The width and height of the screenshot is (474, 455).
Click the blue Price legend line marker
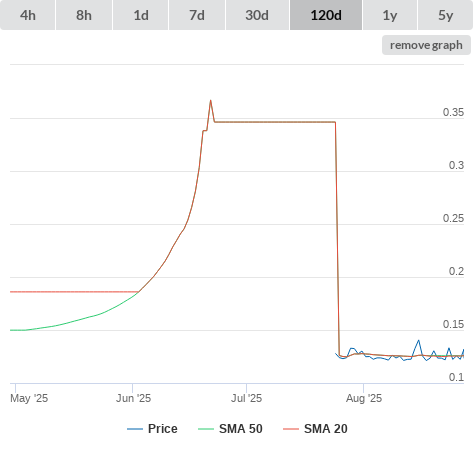coord(135,429)
